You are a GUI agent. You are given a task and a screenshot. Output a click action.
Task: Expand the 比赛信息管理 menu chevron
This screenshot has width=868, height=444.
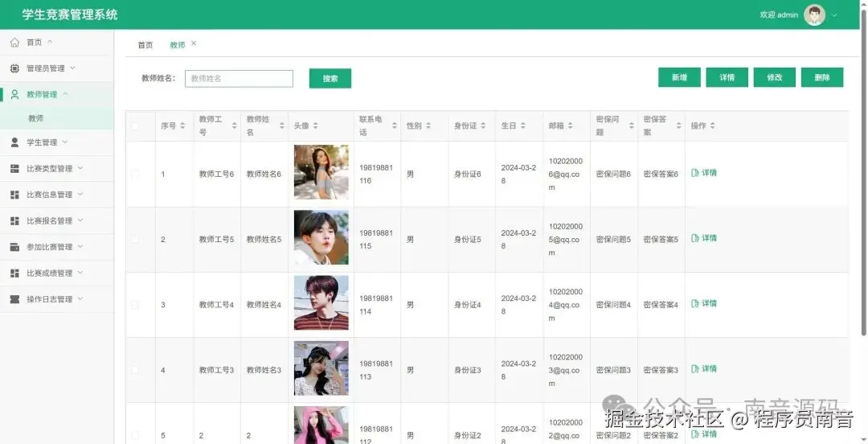(x=80, y=194)
